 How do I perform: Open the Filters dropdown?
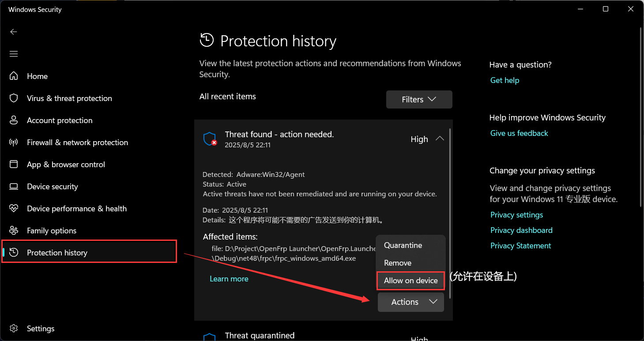click(419, 100)
